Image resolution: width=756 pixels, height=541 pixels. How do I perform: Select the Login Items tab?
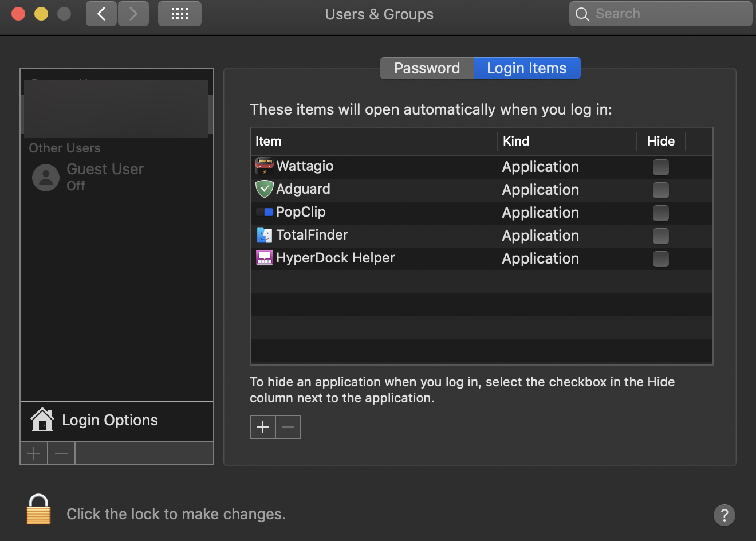coord(527,68)
